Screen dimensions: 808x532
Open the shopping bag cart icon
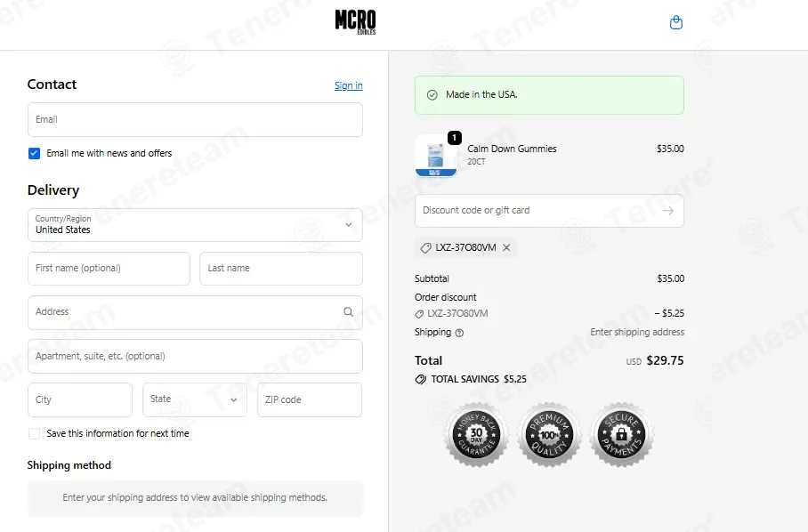[x=675, y=22]
